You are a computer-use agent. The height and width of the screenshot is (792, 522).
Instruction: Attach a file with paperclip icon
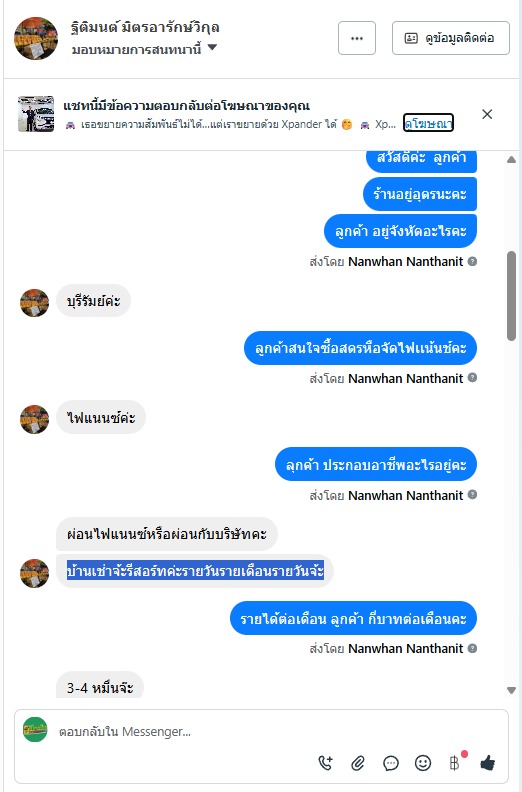358,763
